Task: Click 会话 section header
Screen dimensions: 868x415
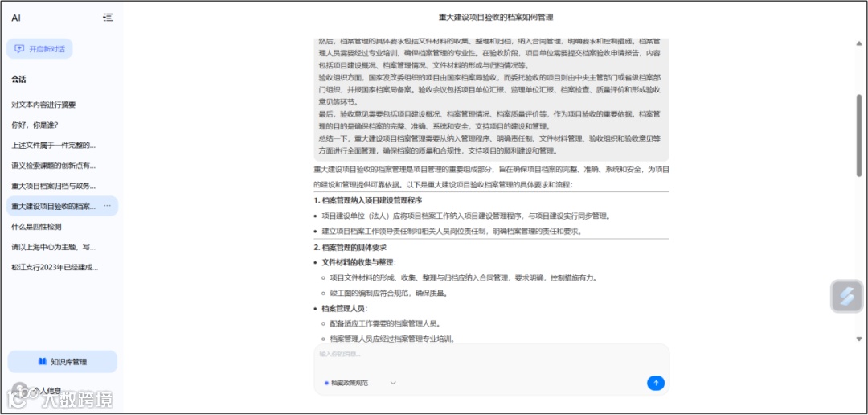Action: click(18, 80)
